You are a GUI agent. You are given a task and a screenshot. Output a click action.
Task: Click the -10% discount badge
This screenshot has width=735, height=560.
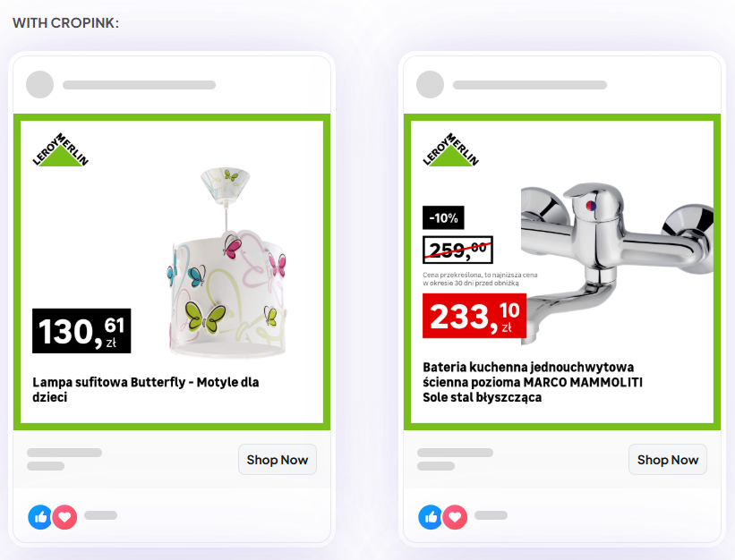443,217
